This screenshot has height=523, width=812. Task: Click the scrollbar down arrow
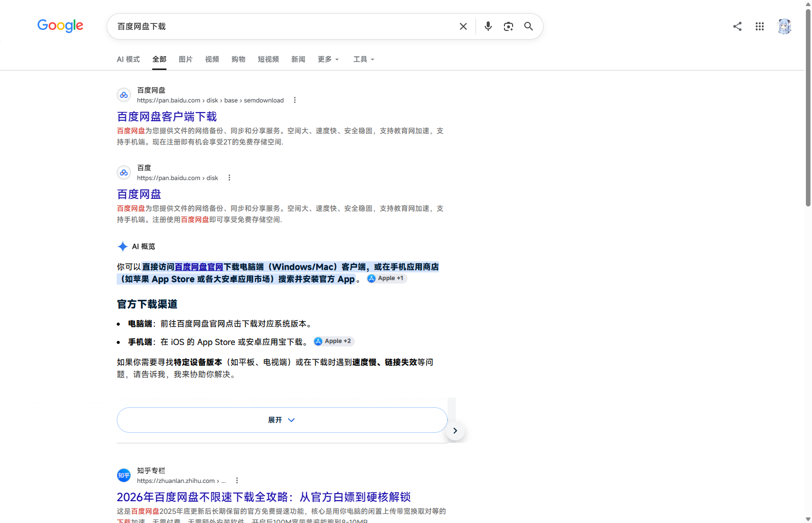tap(808, 519)
